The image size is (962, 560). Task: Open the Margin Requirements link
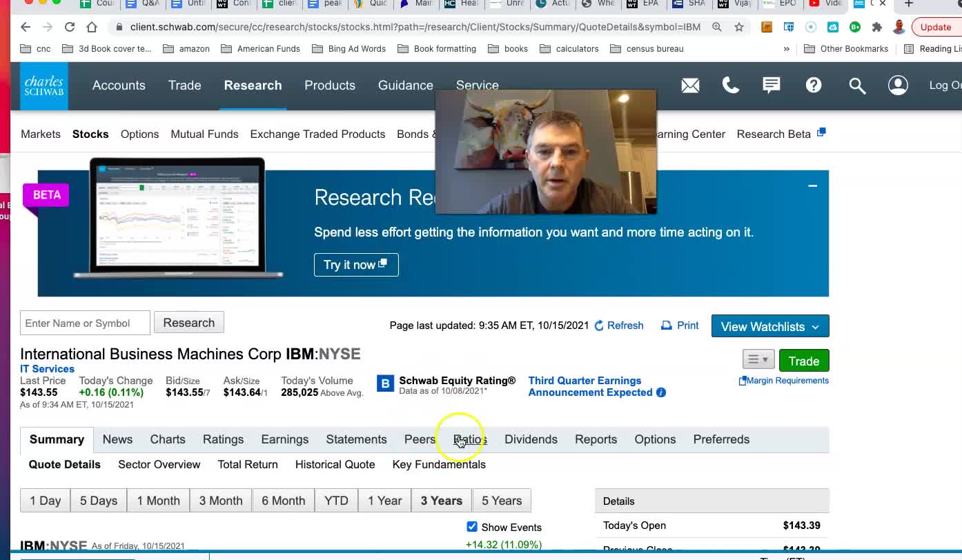click(784, 381)
